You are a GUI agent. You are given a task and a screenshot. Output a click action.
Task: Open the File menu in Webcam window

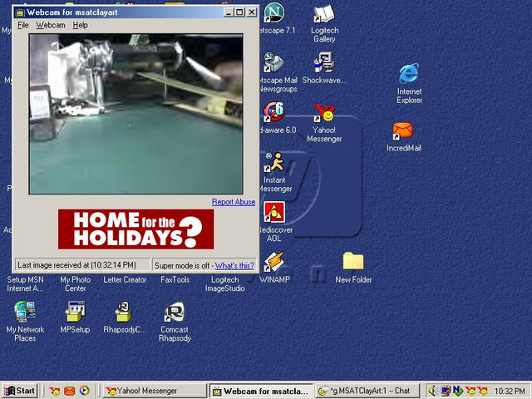click(x=23, y=25)
